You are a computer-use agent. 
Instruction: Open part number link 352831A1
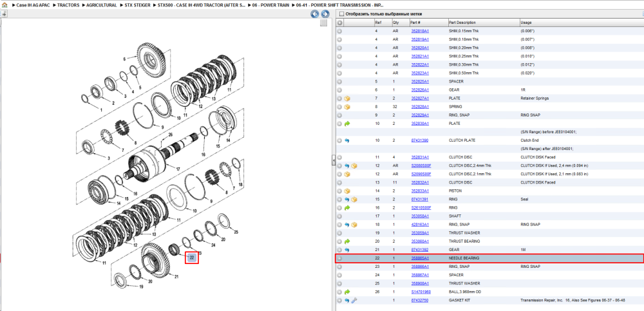coord(420,157)
